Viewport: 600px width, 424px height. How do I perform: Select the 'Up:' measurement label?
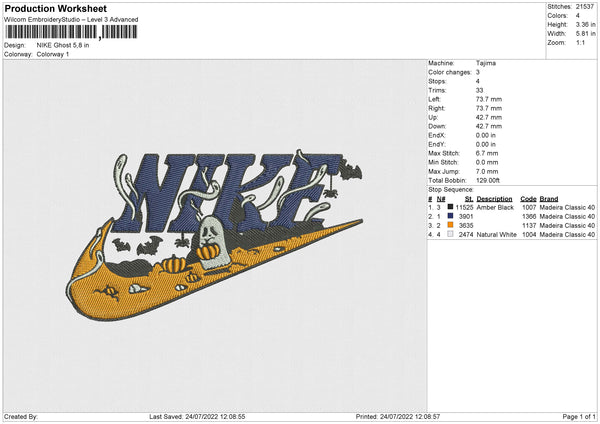tap(433, 117)
